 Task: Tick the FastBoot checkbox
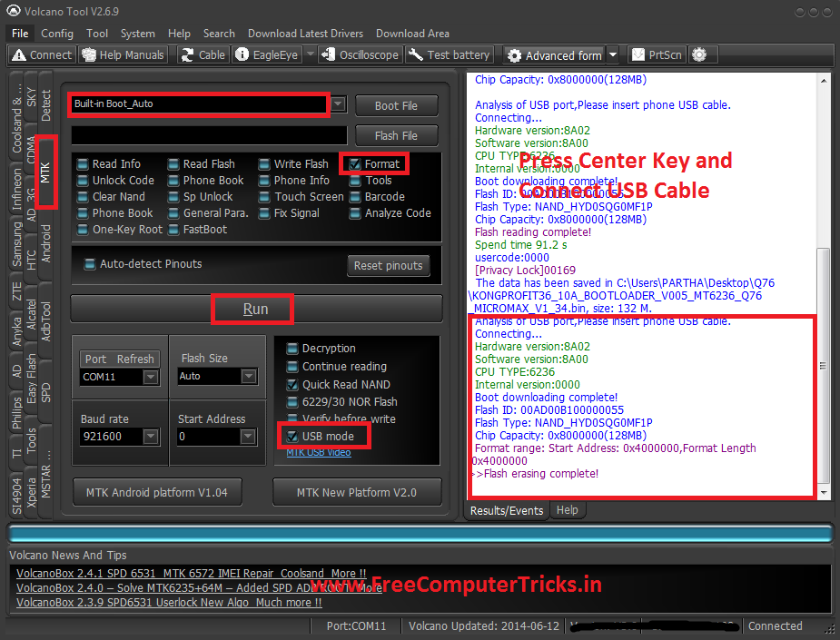pos(173,230)
